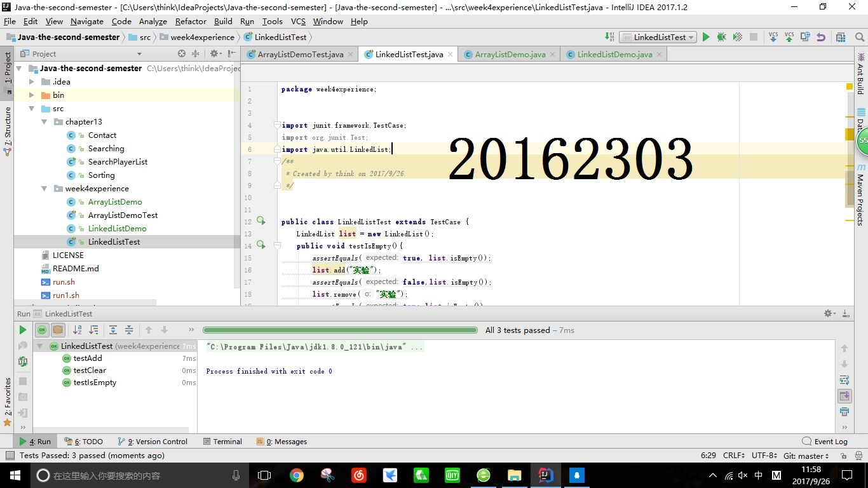Open the 6: TODO tool window
The height and width of the screenshot is (488, 868).
point(83,442)
